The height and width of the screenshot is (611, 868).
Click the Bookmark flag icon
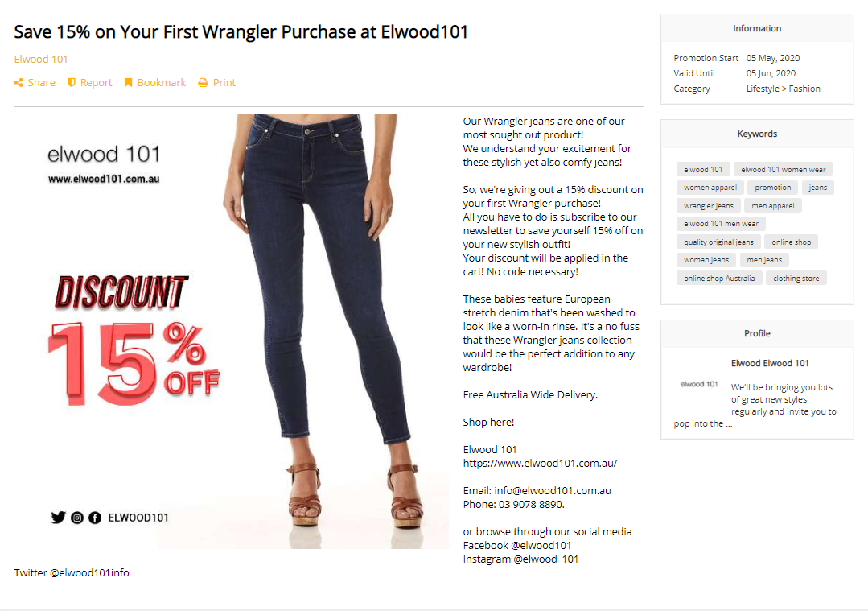tap(129, 83)
